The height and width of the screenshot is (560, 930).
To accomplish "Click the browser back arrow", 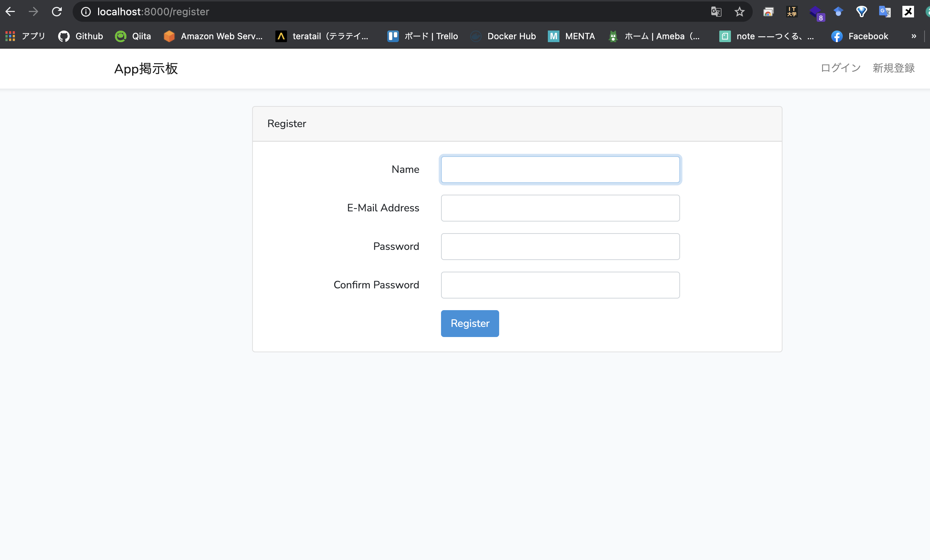I will click(10, 12).
